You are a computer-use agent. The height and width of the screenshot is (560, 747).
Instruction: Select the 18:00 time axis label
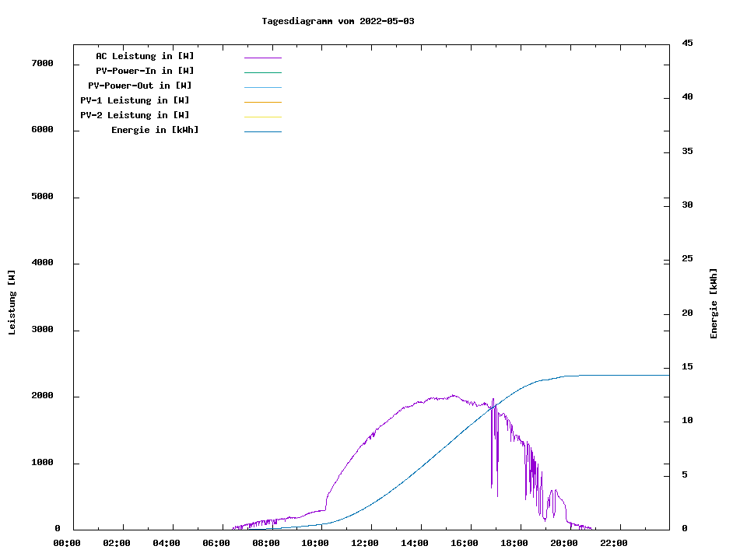click(514, 543)
